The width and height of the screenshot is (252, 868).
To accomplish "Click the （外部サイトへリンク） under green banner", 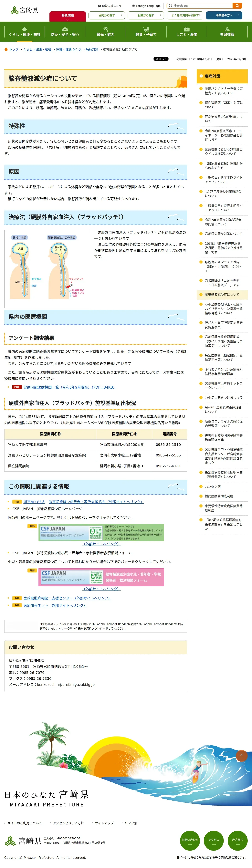I will point(101,544).
